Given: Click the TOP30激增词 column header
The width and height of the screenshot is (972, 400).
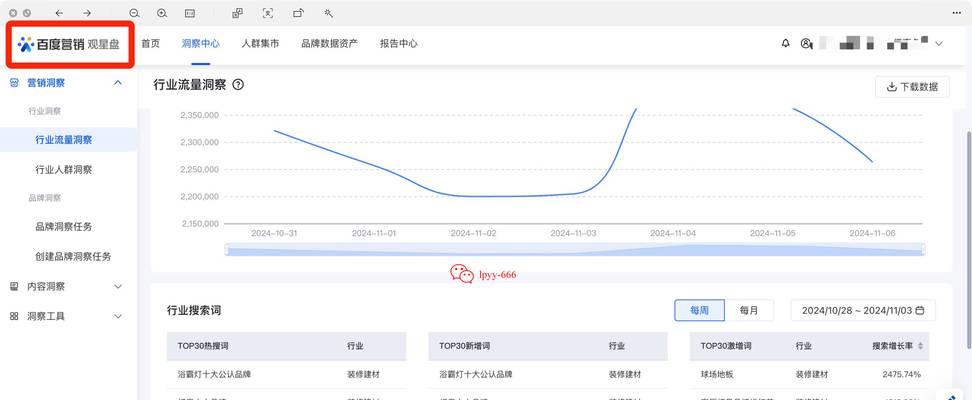Looking at the screenshot, I should coord(726,346).
